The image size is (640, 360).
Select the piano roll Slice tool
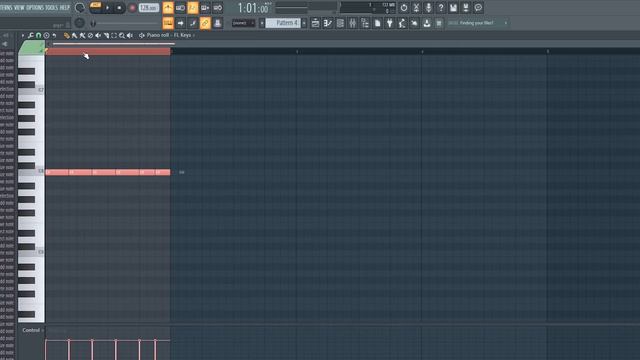coord(106,36)
